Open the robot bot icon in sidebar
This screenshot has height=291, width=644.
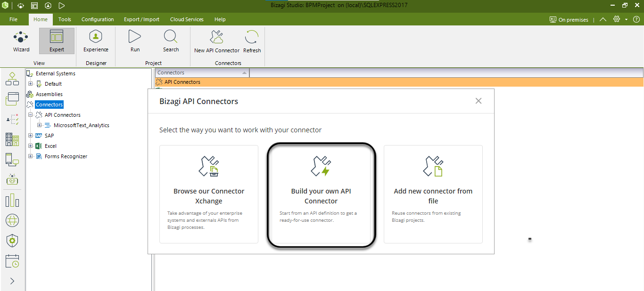pos(12,179)
